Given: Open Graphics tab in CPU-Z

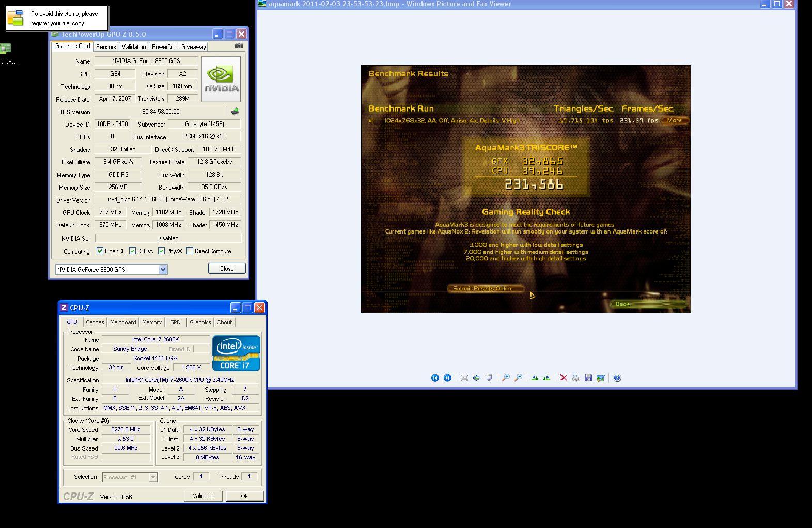Looking at the screenshot, I should [200, 322].
